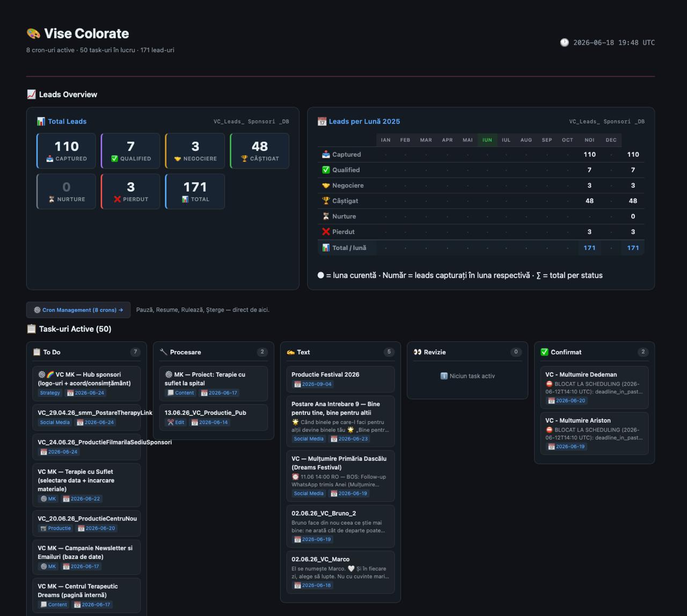Open VC_24.06.26_ProductieFilmarilaSediuSponsori task
This screenshot has height=616, width=687.
click(86, 447)
